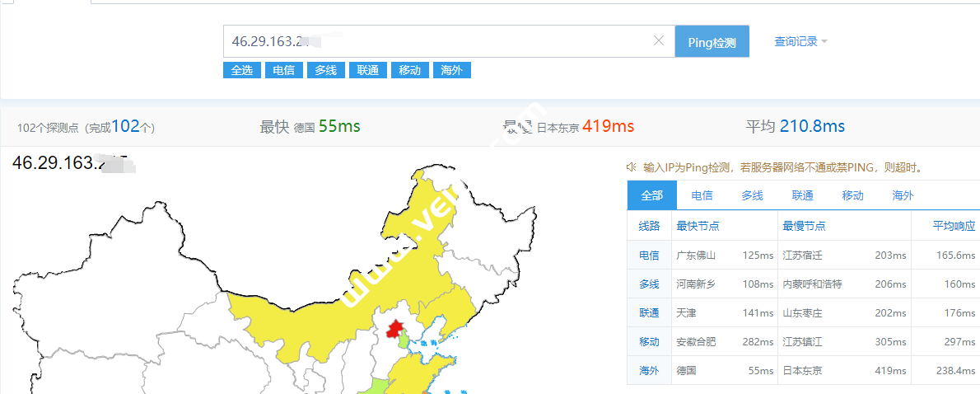Click the 江苏镇江 slowest node cell
This screenshot has height=394, width=980.
click(x=802, y=341)
